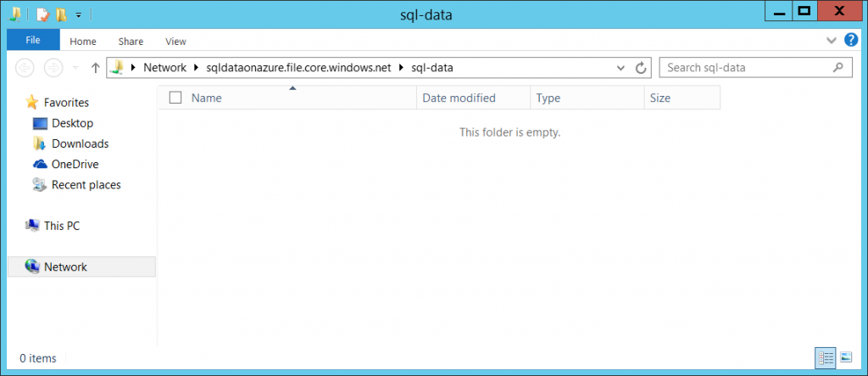Expand the ribbon with the chevron
868x376 pixels.
tap(832, 41)
